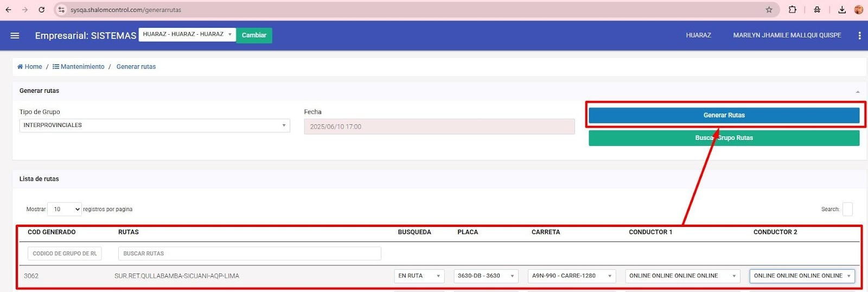Change the Mostrar registros per page select
The width and height of the screenshot is (868, 292).
pos(64,209)
